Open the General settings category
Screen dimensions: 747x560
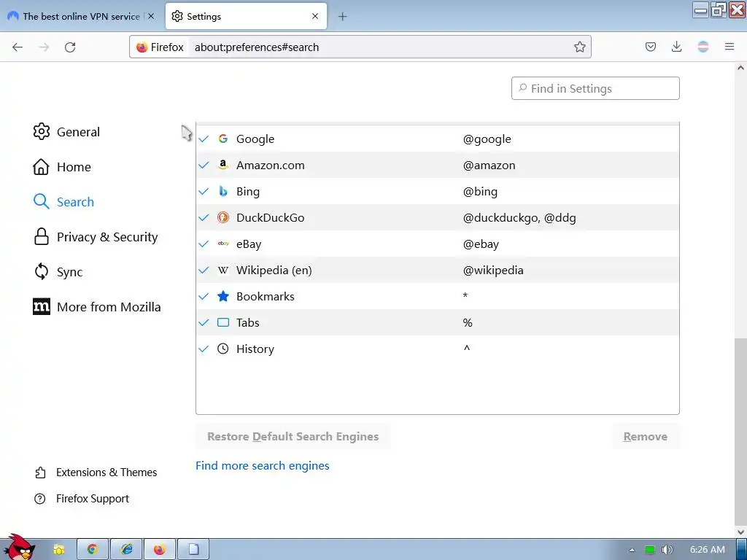point(66,132)
